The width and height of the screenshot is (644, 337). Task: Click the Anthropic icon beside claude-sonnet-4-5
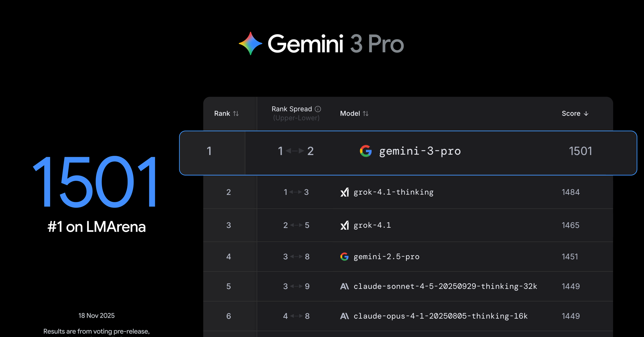tap(344, 286)
